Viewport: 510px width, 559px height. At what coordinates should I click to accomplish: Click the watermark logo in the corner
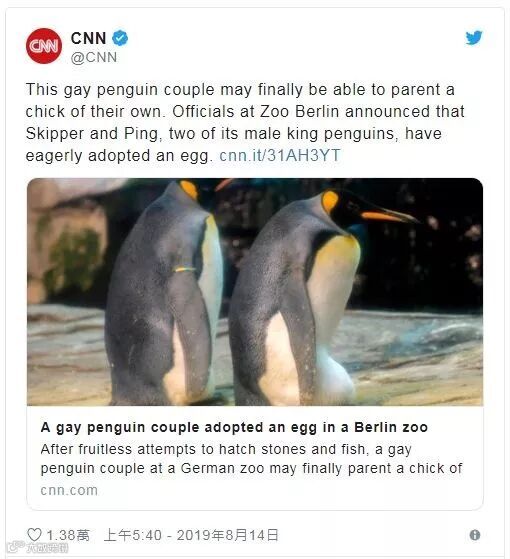pyautogui.click(x=37, y=547)
